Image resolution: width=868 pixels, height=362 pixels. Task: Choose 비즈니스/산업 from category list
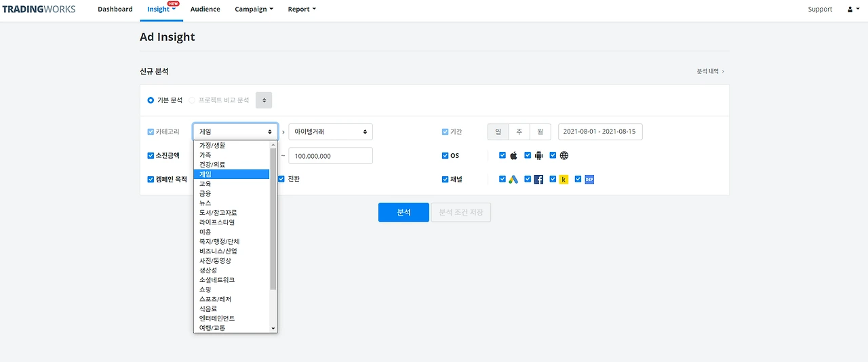pyautogui.click(x=232, y=251)
